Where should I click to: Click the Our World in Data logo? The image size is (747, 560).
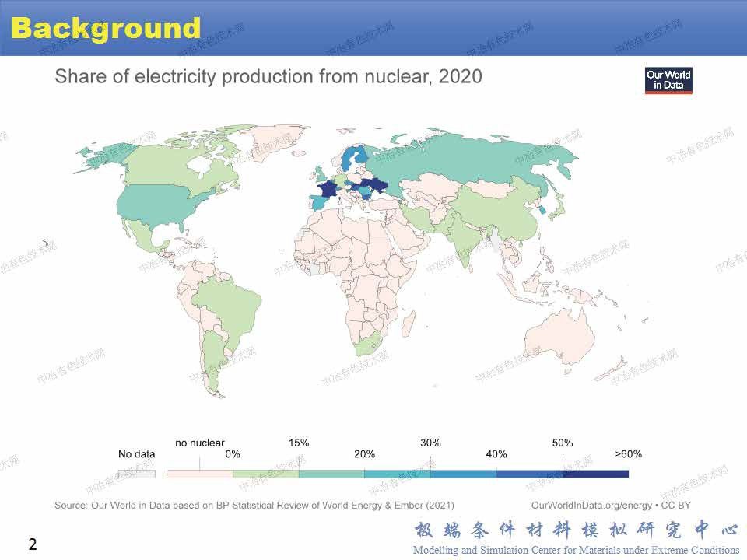(668, 81)
